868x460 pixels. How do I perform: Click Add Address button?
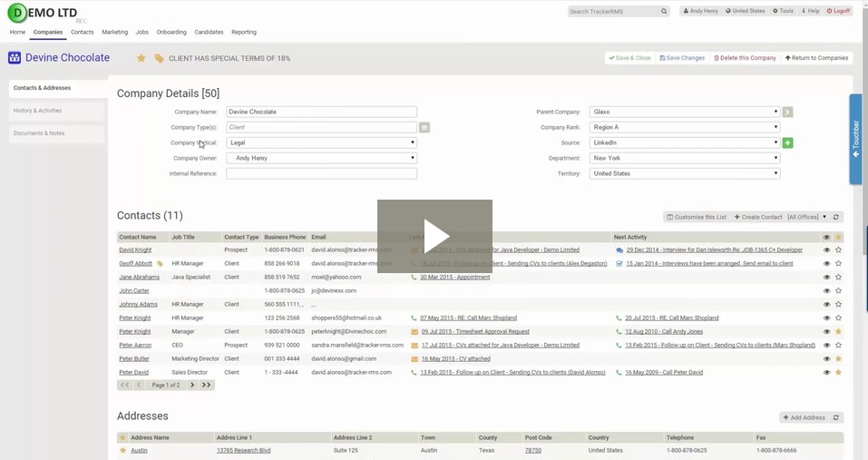[804, 417]
